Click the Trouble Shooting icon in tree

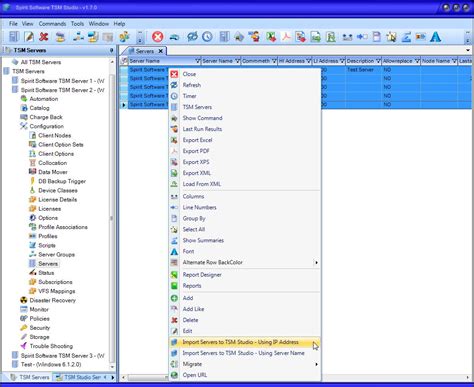pos(24,346)
